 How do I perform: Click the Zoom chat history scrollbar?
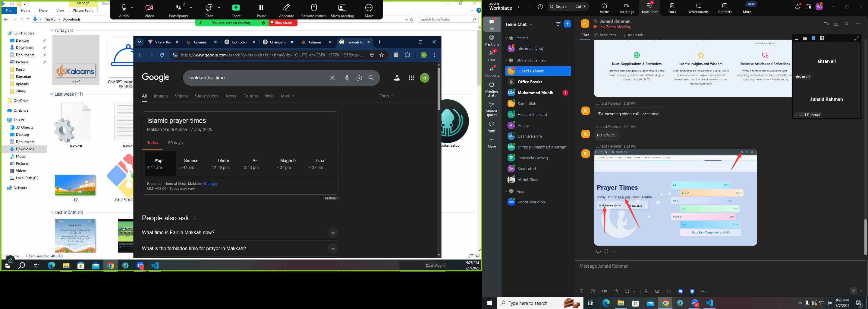pos(865,237)
